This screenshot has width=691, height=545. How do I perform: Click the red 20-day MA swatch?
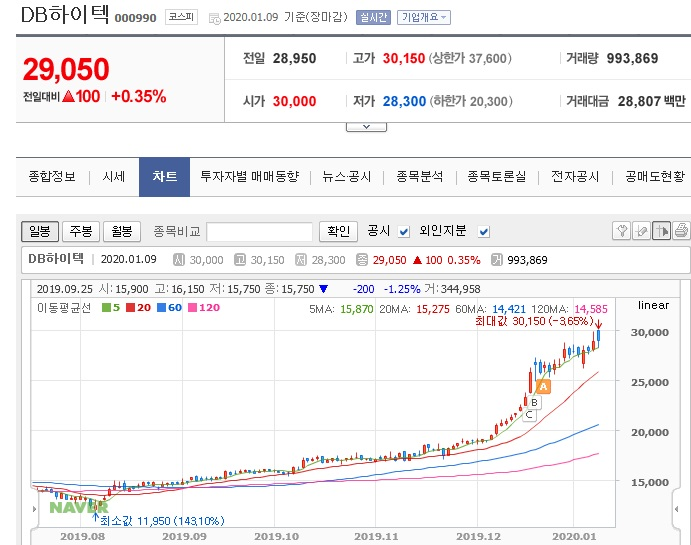click(130, 308)
